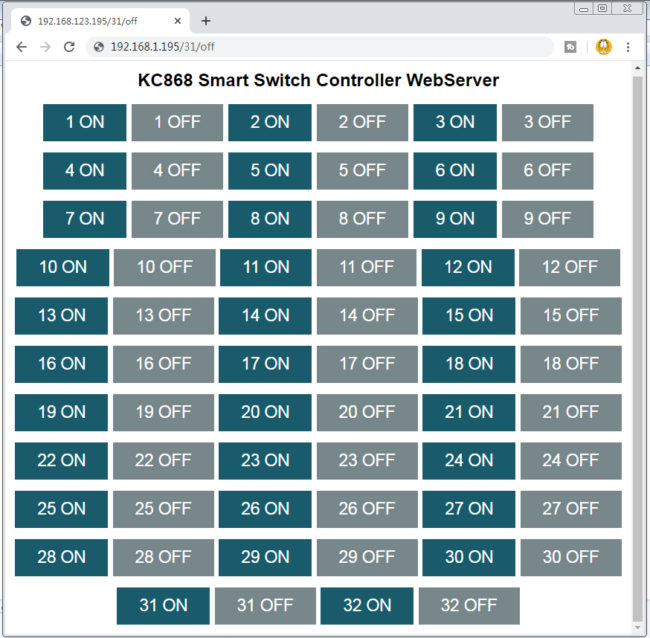Click the 30 OFF button
Screen dimensions: 650x638
coord(571,558)
